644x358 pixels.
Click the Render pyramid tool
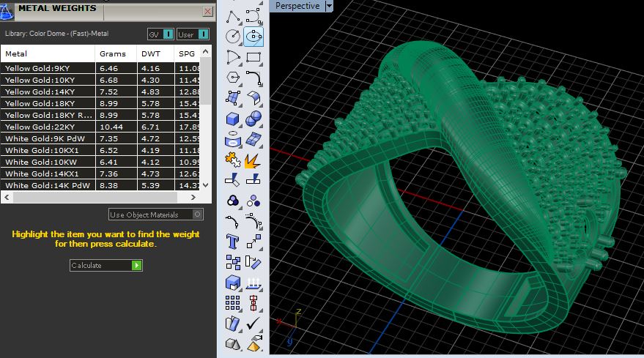253,344
